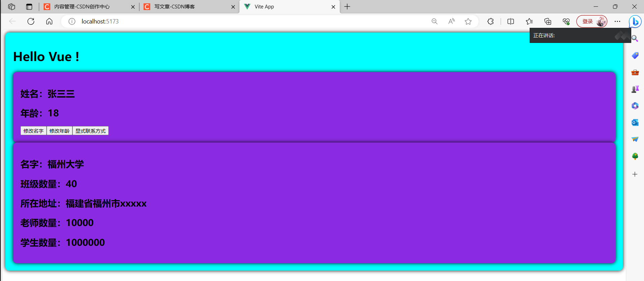Screen dimensions: 644x281
Task: Close the 内容管理-CSDN创作中心 tab
Action: 133,7
